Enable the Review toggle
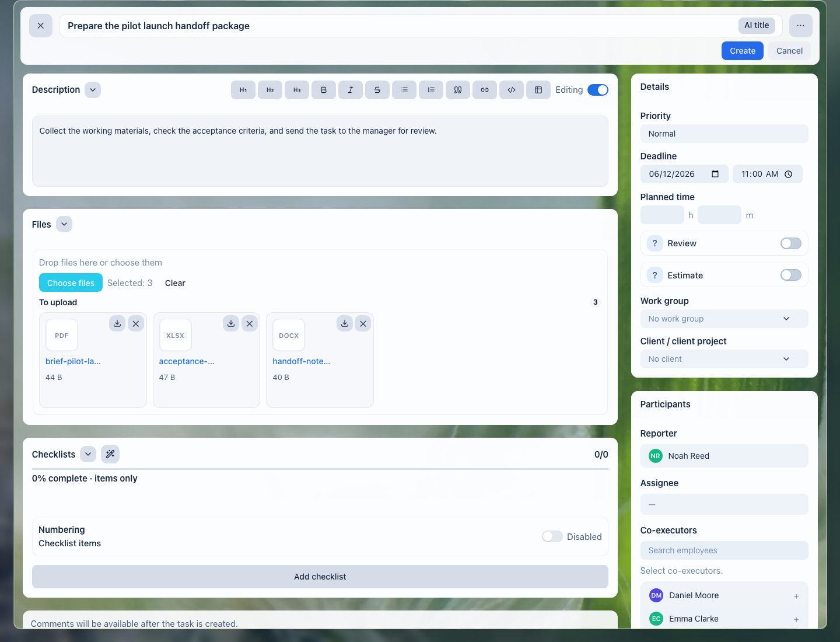Screen dimensions: 840x642 [791, 243]
